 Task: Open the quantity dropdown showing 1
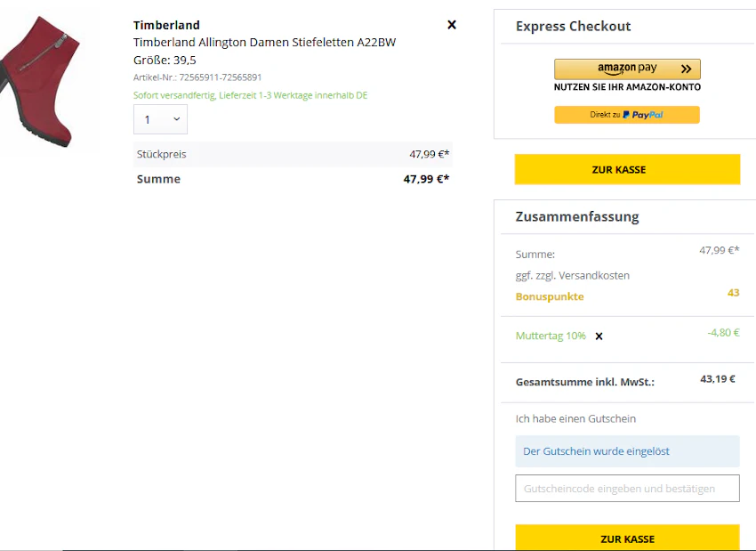[x=161, y=119]
